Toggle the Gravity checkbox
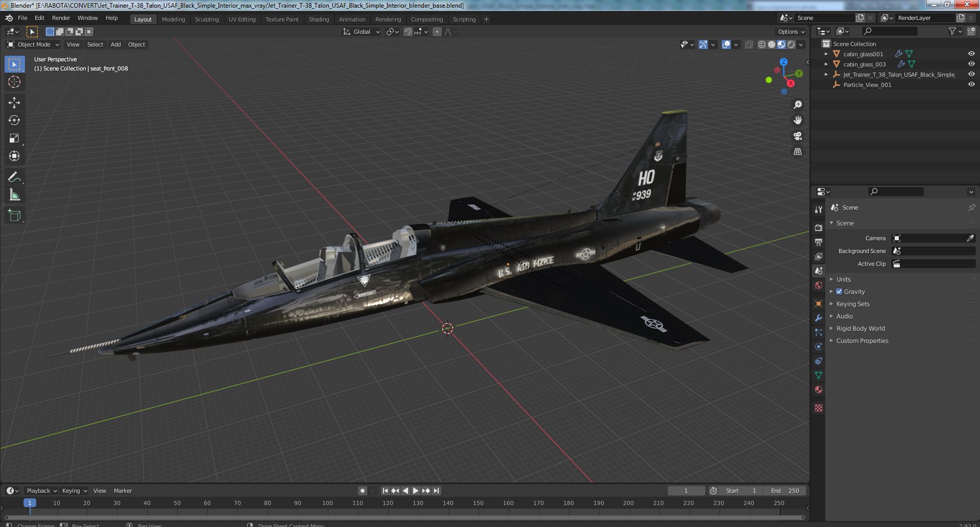 tap(839, 291)
